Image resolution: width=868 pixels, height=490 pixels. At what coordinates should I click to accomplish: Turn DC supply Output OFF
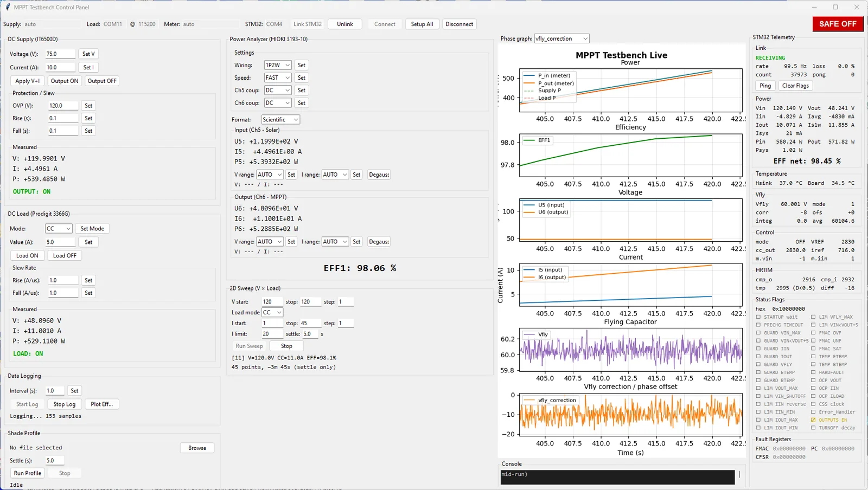tap(102, 81)
